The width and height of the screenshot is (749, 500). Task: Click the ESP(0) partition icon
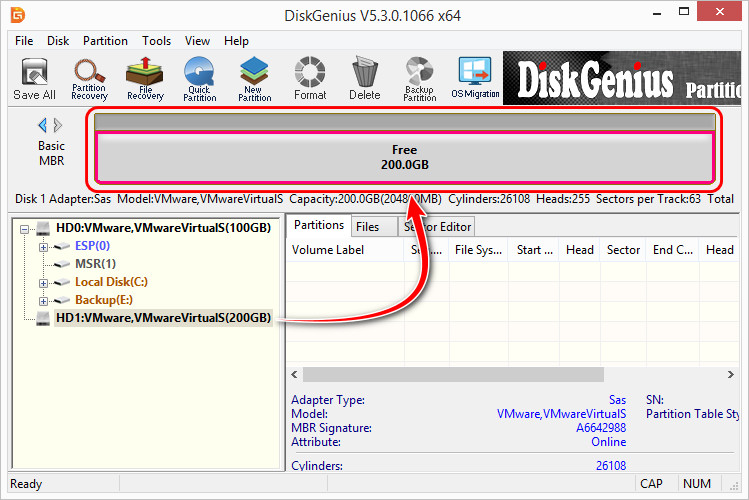tap(62, 246)
